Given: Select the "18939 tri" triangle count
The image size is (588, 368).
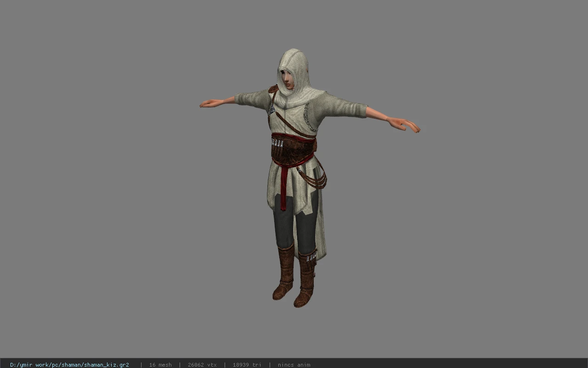Looking at the screenshot, I should (247, 365).
